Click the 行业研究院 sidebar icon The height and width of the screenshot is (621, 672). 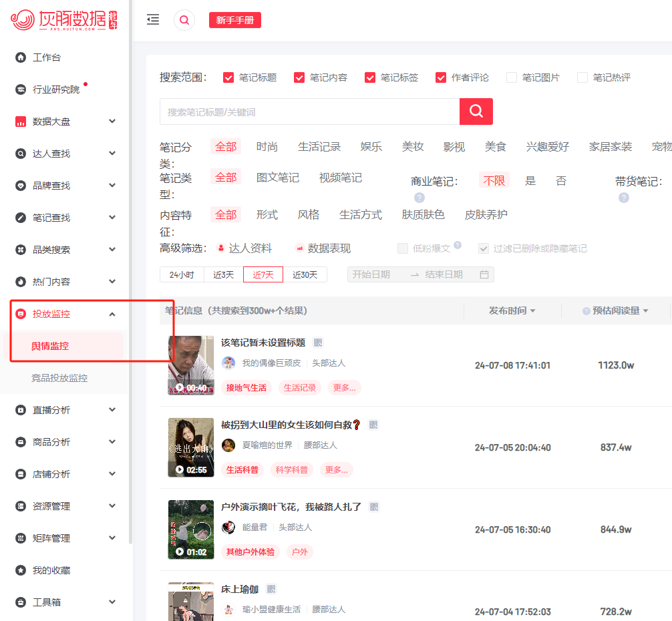pos(21,89)
